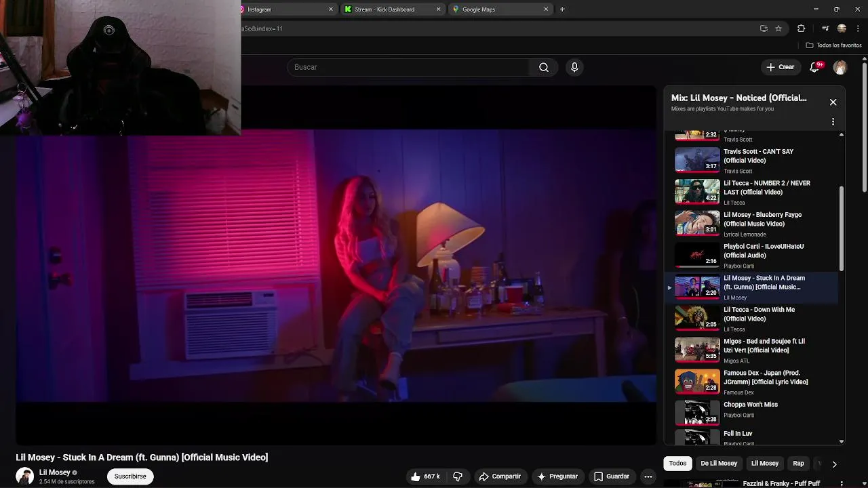Open the more actions ellipsis beside Guardar
Image resolution: width=868 pixels, height=488 pixels.
point(648,476)
